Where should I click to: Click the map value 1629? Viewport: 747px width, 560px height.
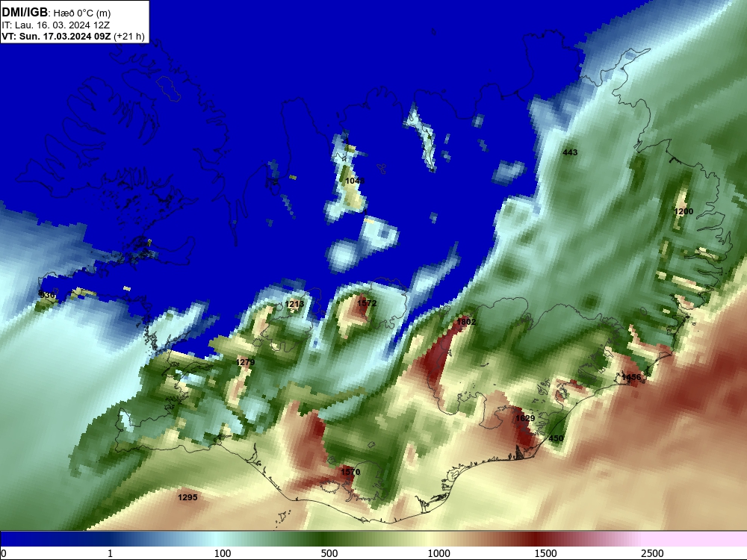[525, 418]
